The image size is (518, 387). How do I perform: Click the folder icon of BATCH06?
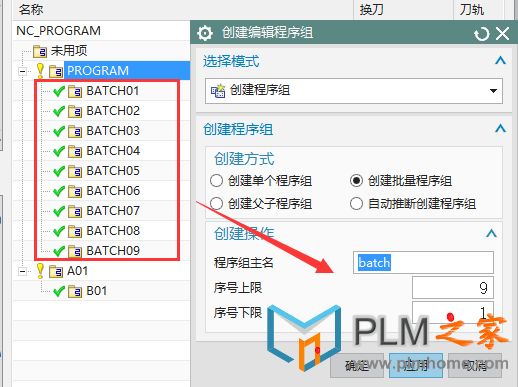[75, 191]
